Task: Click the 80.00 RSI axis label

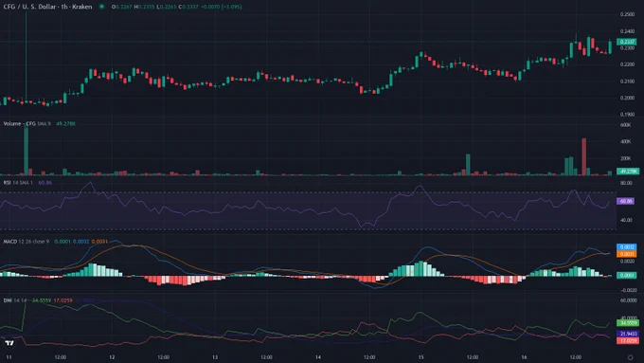Action: pyautogui.click(x=626, y=183)
